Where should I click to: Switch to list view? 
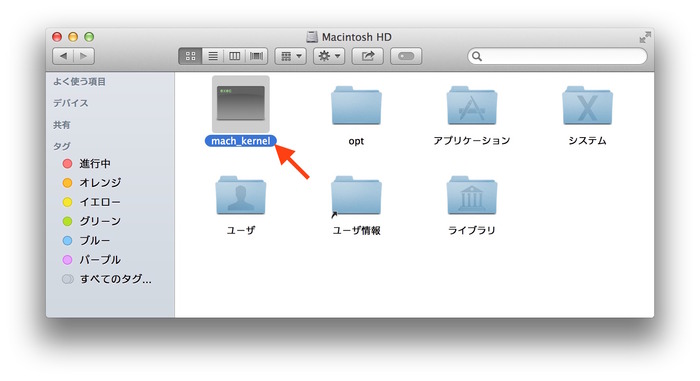(212, 56)
